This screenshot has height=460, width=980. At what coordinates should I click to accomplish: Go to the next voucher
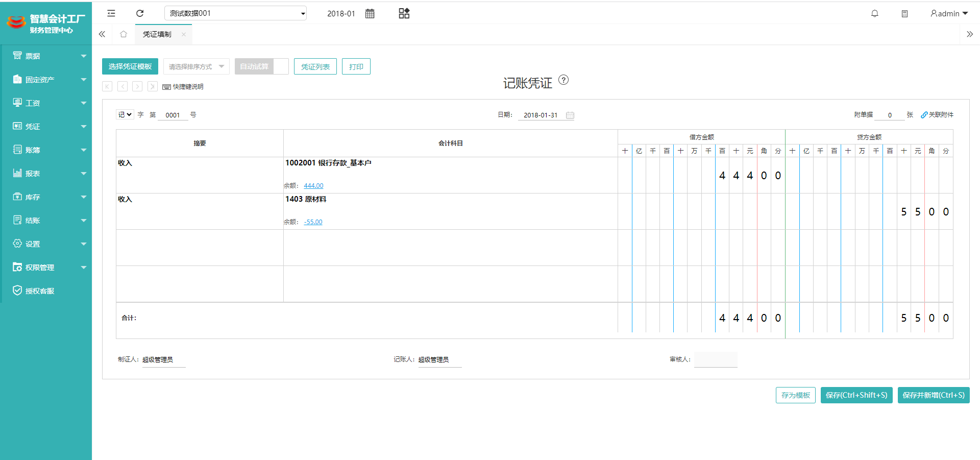click(x=137, y=86)
